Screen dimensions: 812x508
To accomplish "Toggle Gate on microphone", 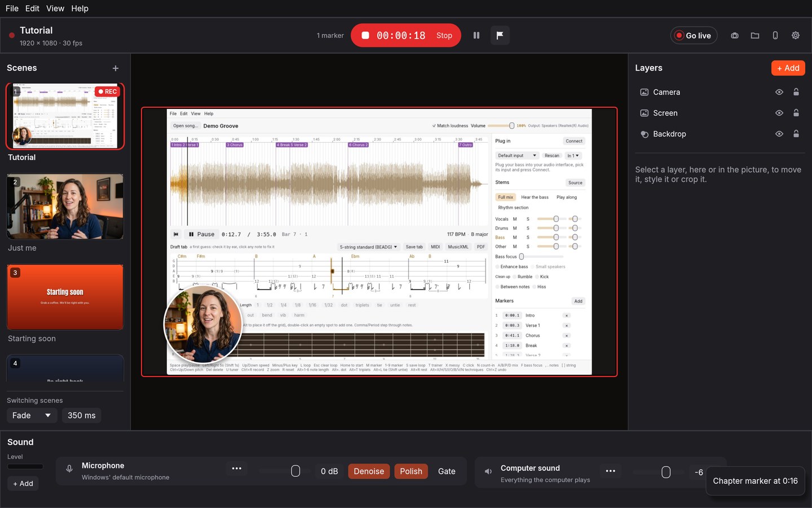I will [447, 471].
